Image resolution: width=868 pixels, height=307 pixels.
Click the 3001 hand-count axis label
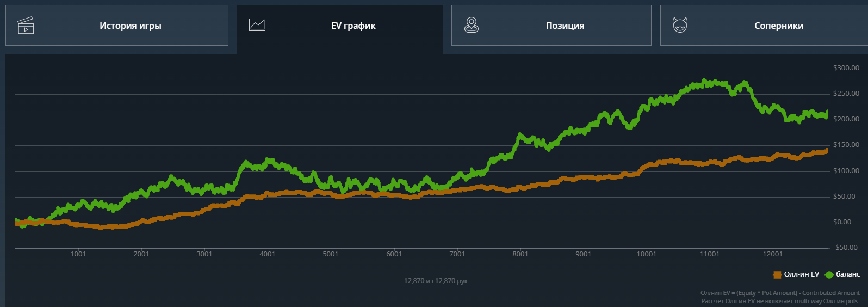[204, 254]
